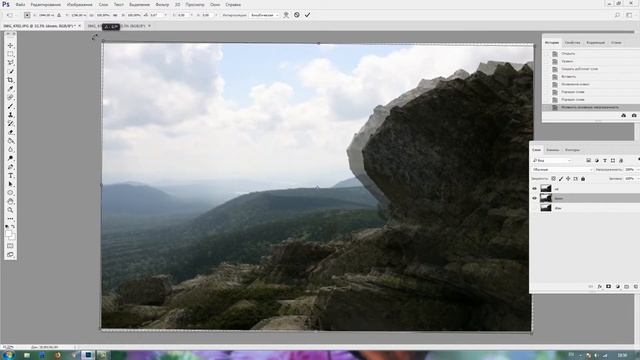Select the Eraser tool
Image resolution: width=640 pixels, height=360 pixels.
point(11,132)
